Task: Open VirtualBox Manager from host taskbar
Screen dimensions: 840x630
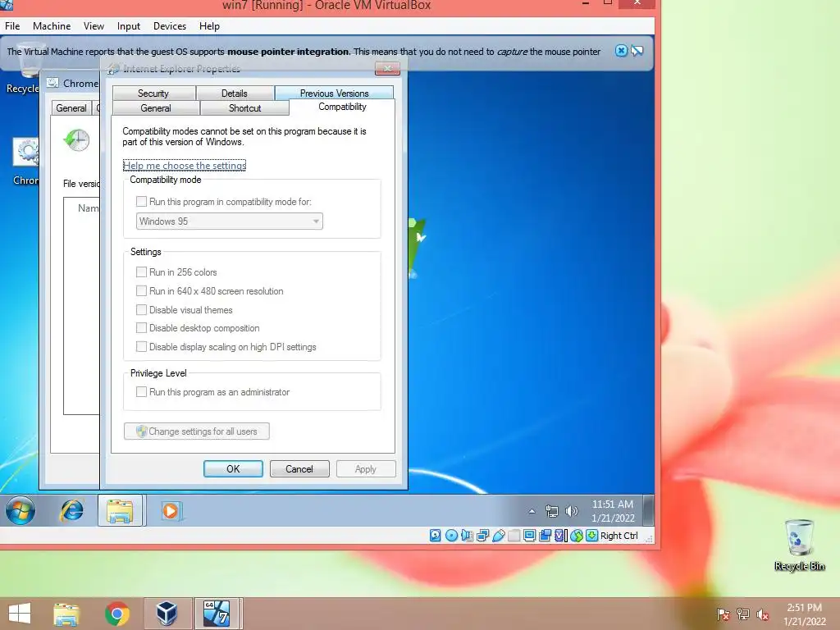Action: 166,614
